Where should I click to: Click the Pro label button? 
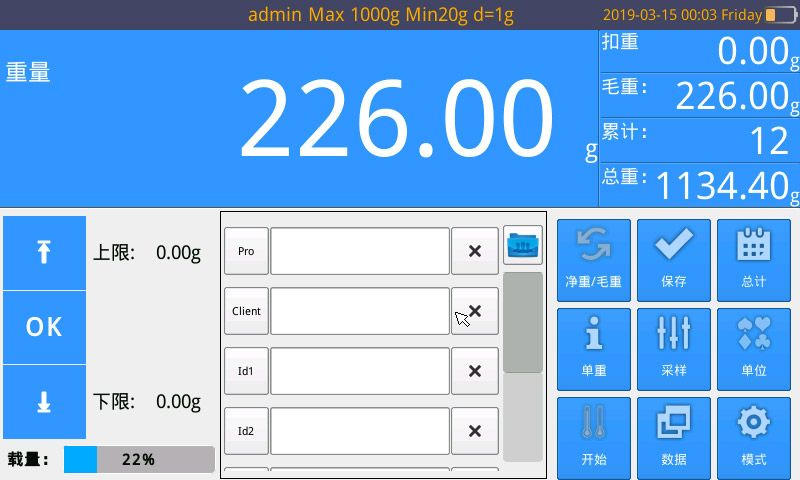[x=246, y=251]
